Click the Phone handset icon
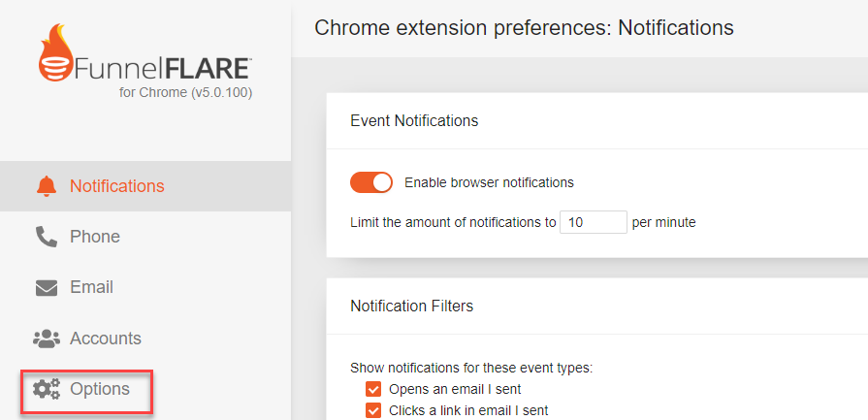 point(46,237)
